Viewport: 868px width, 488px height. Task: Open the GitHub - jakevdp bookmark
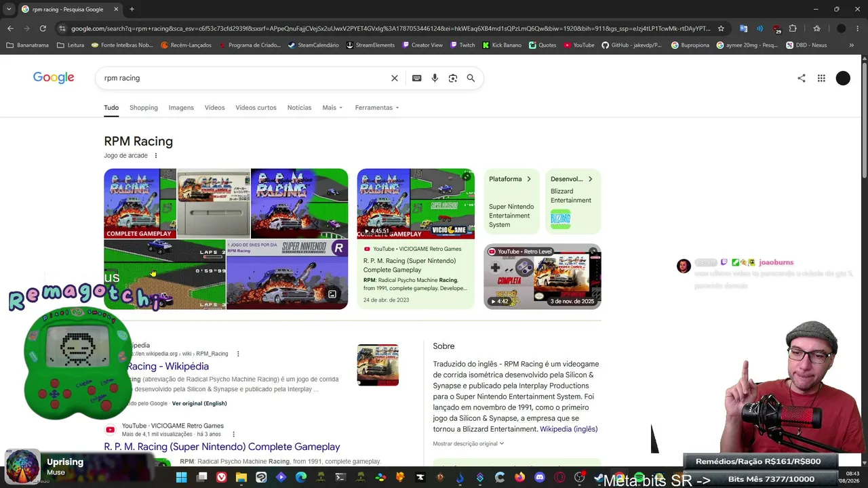(x=632, y=45)
